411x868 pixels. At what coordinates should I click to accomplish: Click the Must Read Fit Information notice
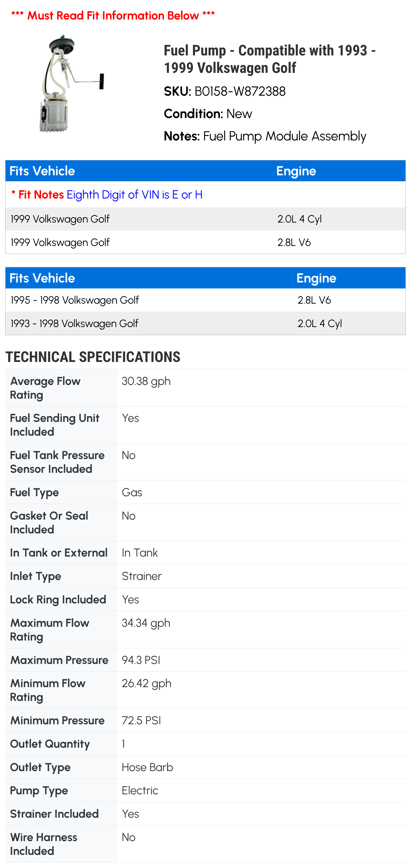(x=113, y=16)
